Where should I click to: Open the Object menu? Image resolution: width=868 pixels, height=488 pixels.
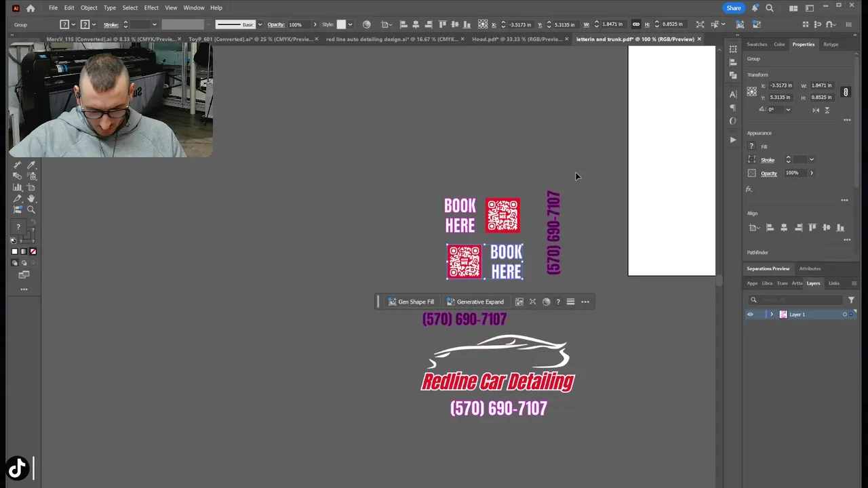(x=89, y=7)
